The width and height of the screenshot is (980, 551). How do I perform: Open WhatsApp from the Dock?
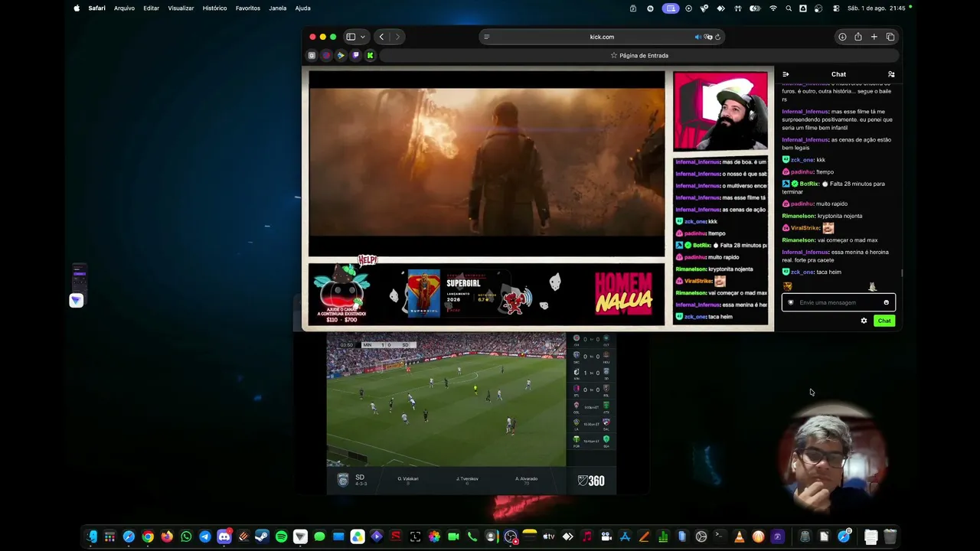(x=186, y=536)
